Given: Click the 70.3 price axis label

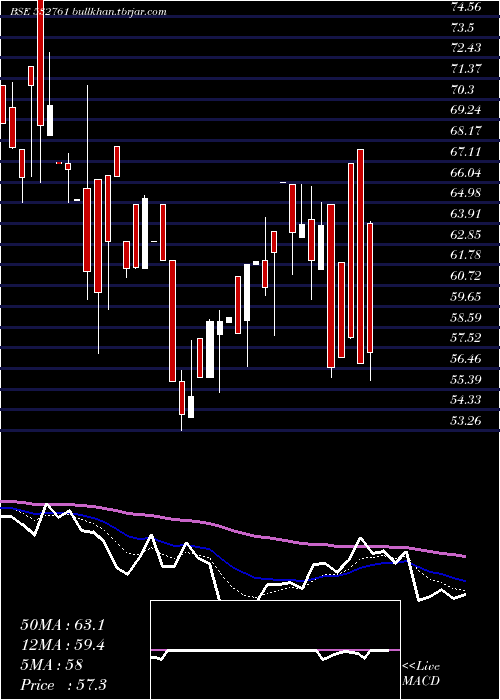Looking at the screenshot, I should 462,89.
